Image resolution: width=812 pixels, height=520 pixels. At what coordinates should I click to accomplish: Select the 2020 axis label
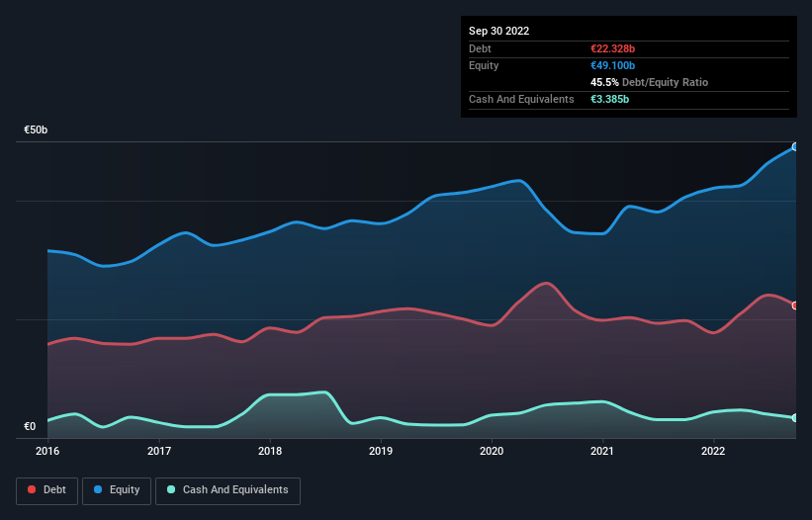click(x=492, y=451)
